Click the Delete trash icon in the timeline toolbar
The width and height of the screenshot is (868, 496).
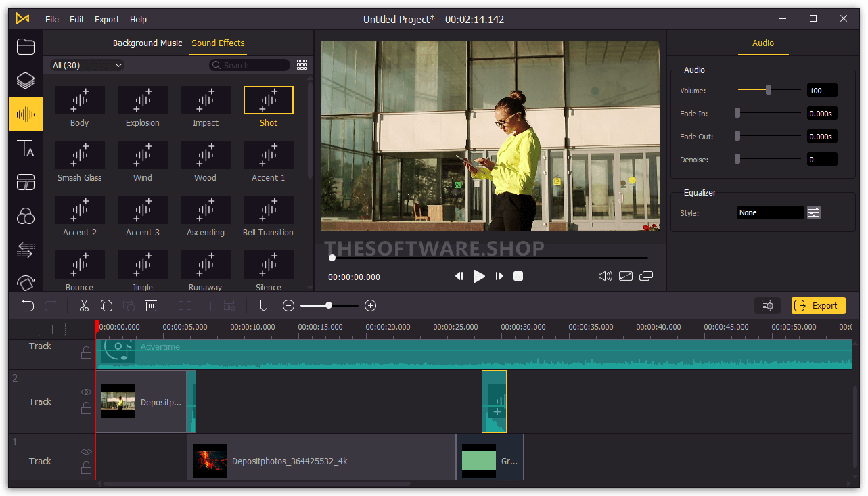(152, 306)
